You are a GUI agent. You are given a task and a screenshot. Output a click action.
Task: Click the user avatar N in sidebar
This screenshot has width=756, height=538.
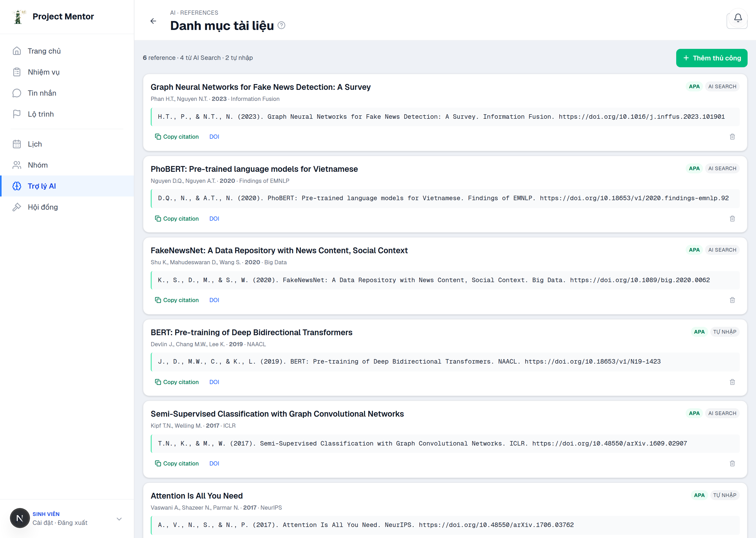point(20,518)
